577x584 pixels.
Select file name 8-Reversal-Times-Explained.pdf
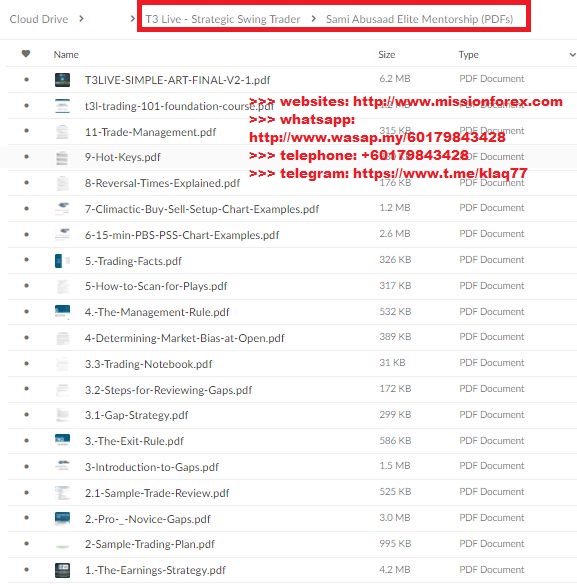pyautogui.click(x=162, y=184)
